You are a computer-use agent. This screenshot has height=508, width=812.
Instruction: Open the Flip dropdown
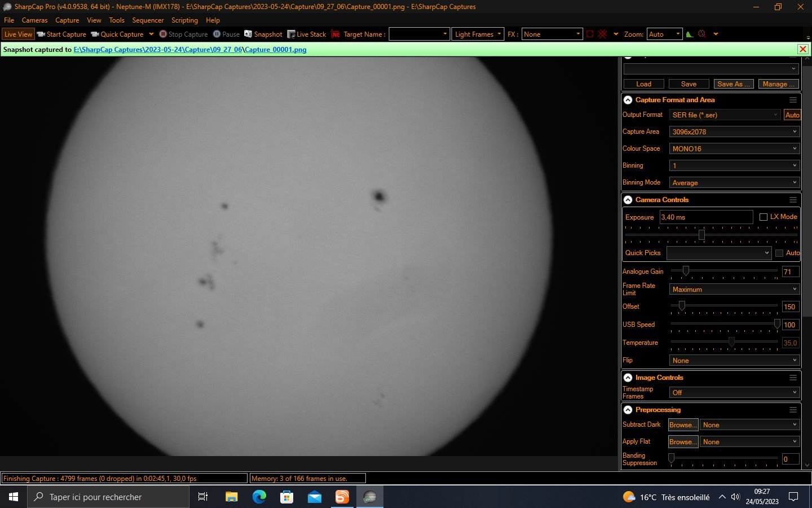[734, 361]
